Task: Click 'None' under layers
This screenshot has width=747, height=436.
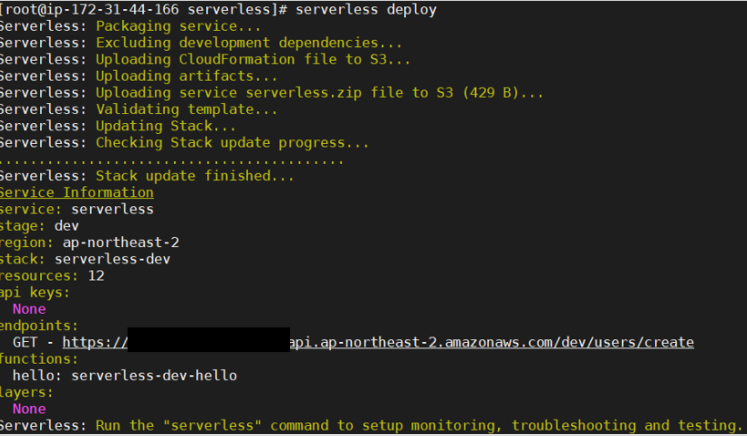Action: 29,409
